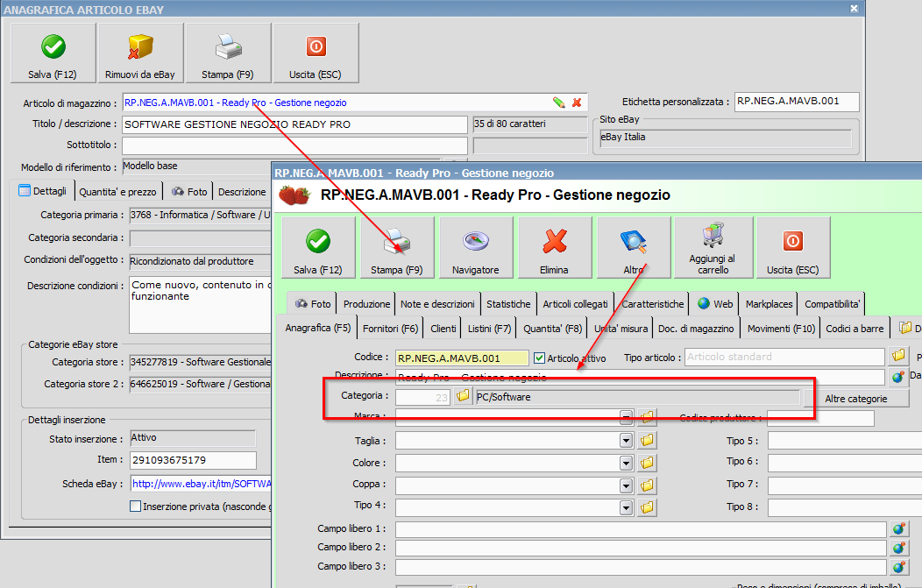Open Descrizione tab in eBay window
Image resolution: width=922 pixels, height=588 pixels.
point(242,192)
